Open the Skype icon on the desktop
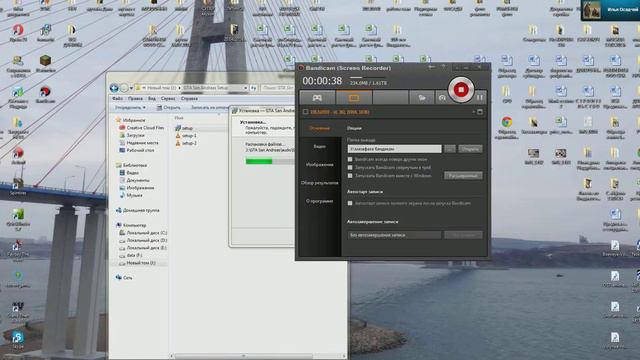 point(17,340)
